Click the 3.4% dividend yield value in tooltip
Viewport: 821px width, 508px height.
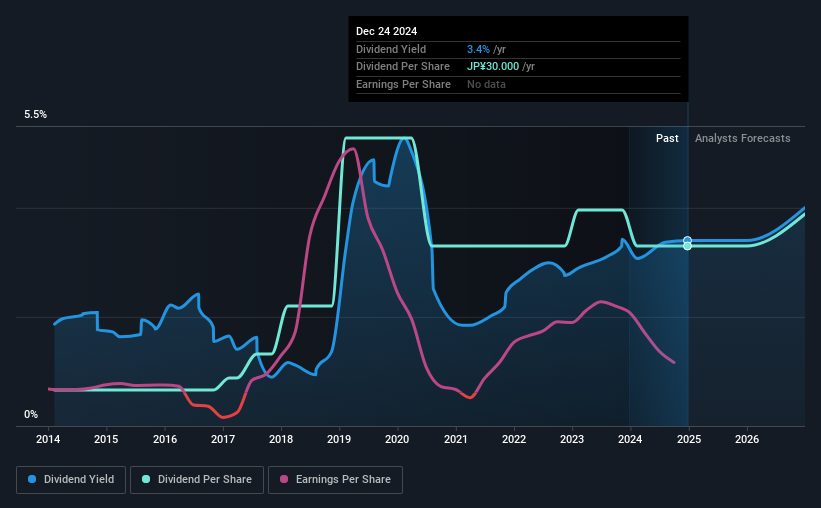coord(478,49)
